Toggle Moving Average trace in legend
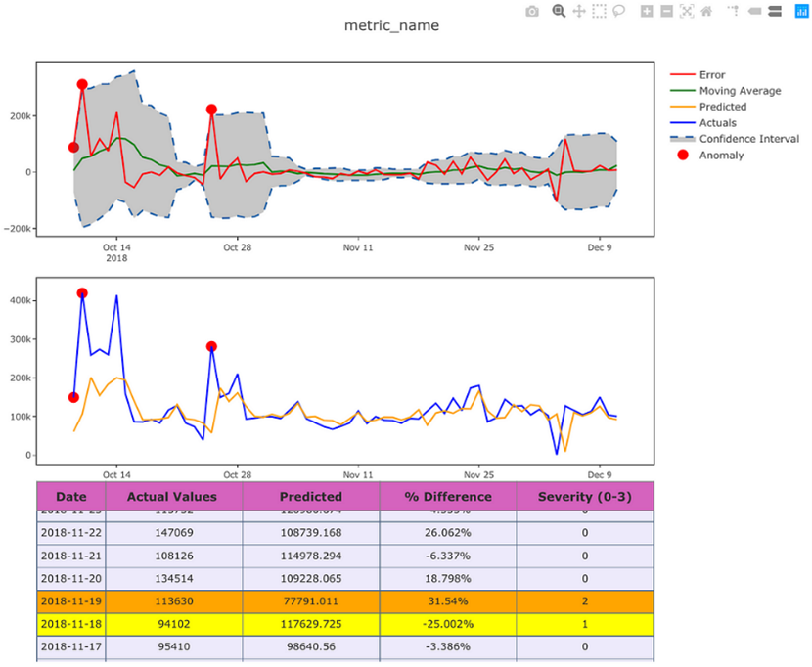 tap(740, 91)
